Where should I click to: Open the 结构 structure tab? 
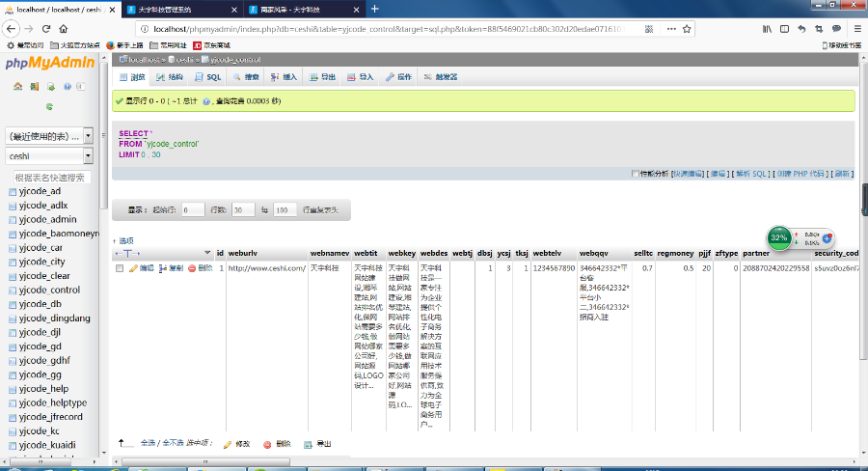click(x=169, y=77)
